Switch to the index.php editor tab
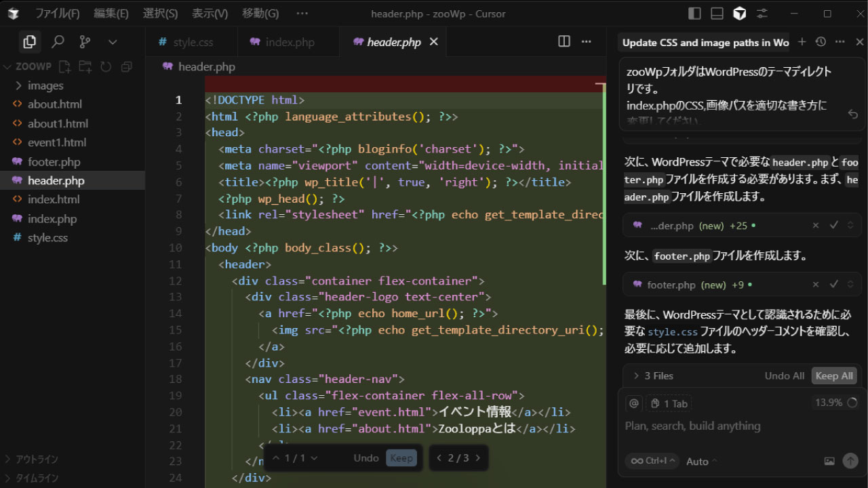Screen dimensions: 868x488 [289, 42]
